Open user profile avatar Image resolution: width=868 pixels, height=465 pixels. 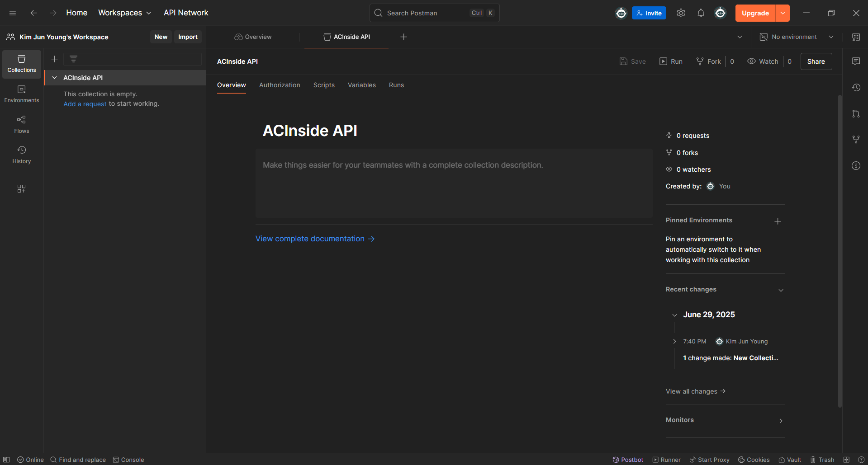point(720,13)
